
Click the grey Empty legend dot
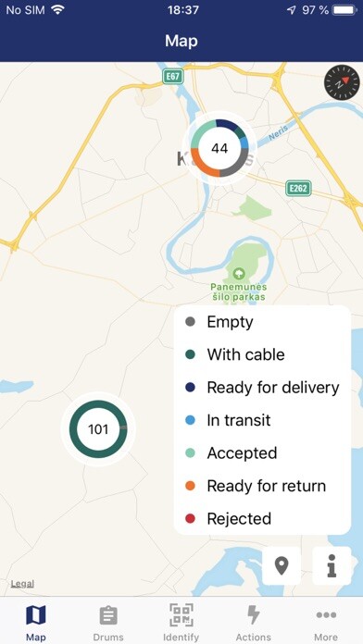[x=190, y=322]
